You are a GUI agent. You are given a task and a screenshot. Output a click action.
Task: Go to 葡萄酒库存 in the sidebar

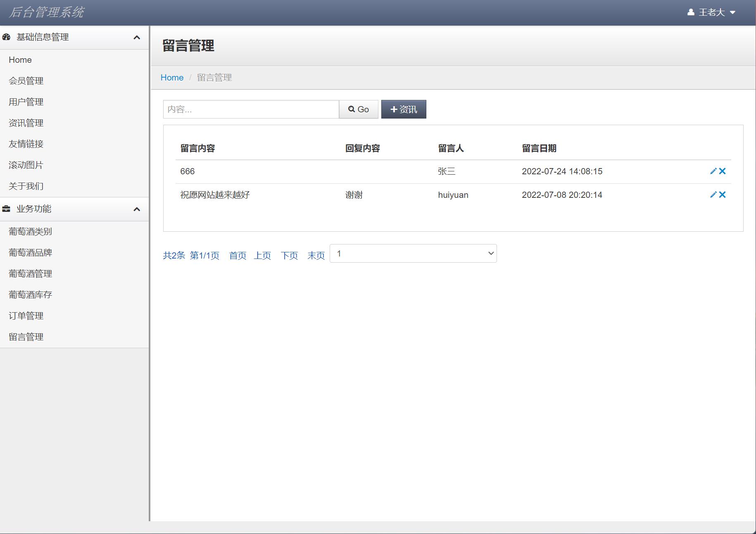tap(30, 295)
